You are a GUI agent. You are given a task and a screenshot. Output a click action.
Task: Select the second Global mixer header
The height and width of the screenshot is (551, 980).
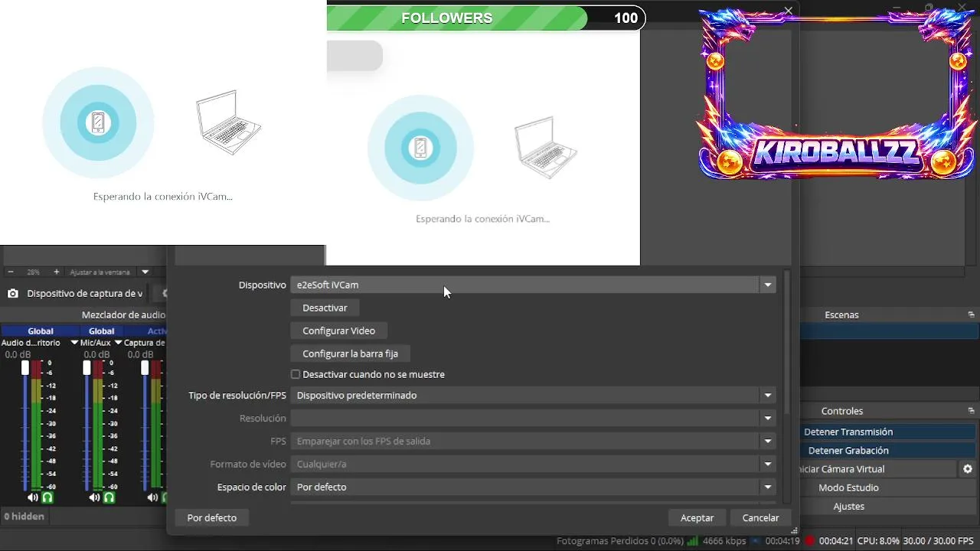coord(102,331)
